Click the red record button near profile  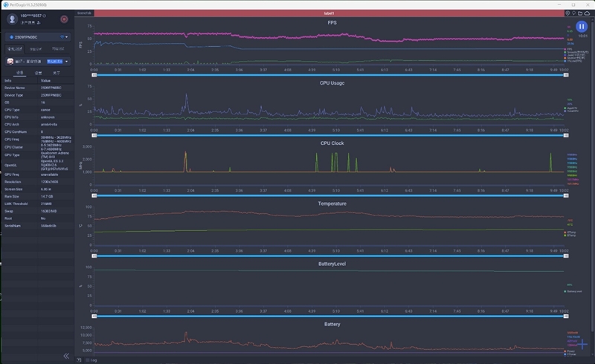pos(64,19)
